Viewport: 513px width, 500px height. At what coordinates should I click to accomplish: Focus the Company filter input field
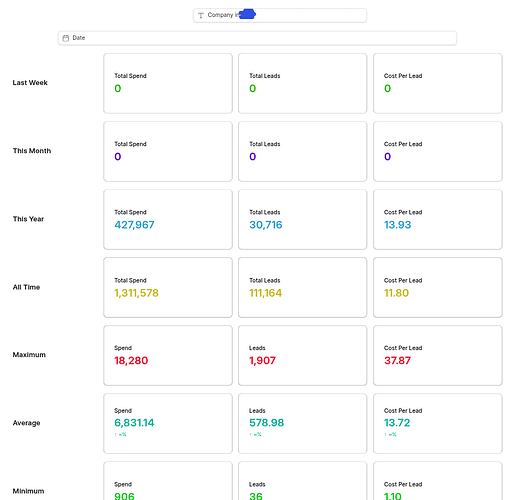(280, 15)
